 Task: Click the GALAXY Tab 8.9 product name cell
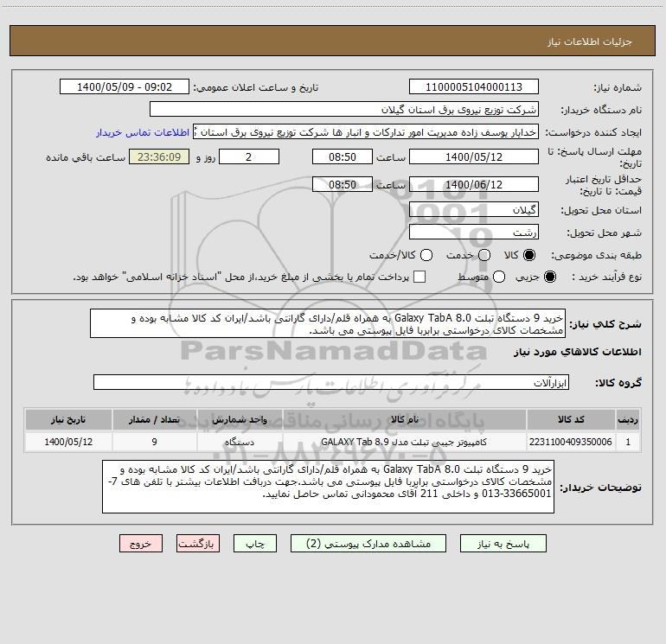tap(405, 442)
